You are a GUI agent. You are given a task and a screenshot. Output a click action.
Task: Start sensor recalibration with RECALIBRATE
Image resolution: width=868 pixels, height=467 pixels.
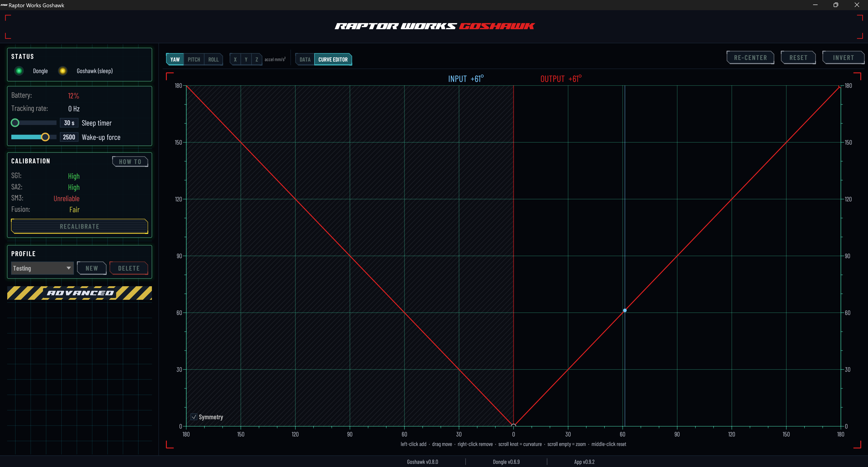(80, 226)
